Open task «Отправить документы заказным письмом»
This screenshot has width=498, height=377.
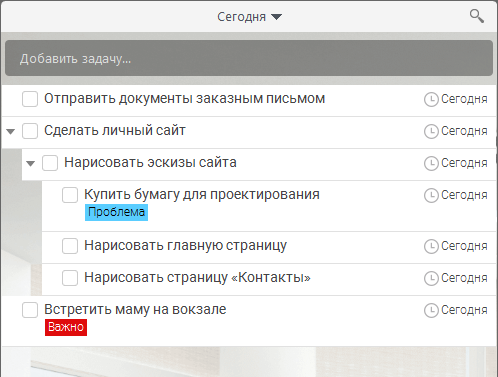184,99
